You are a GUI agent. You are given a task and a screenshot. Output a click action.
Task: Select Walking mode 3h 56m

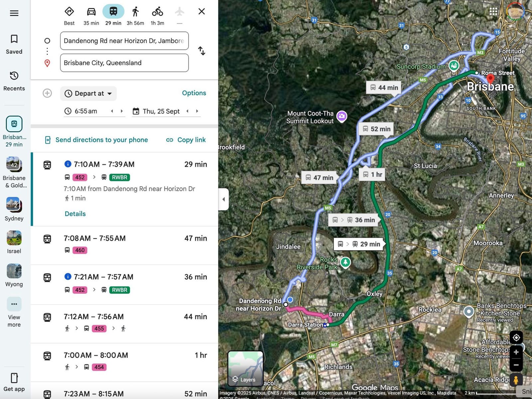pos(135,16)
